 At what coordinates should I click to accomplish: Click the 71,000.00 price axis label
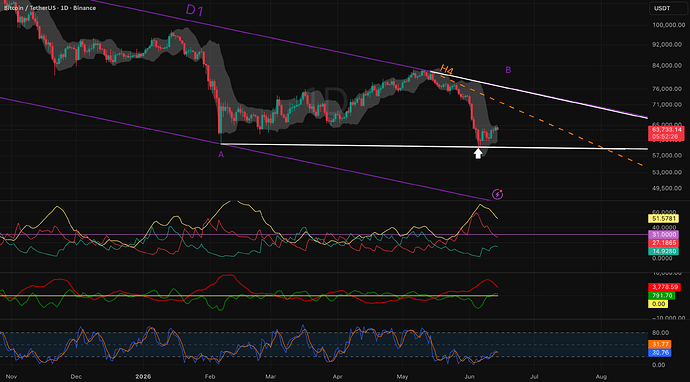click(x=668, y=104)
